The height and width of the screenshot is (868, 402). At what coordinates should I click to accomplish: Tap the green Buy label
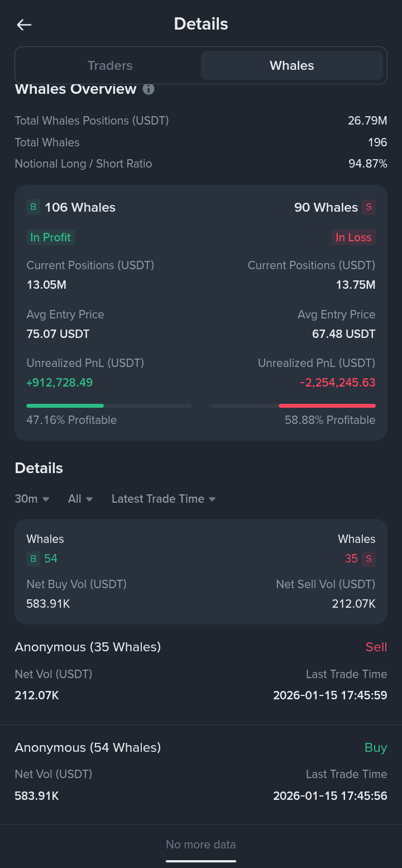coord(376,747)
